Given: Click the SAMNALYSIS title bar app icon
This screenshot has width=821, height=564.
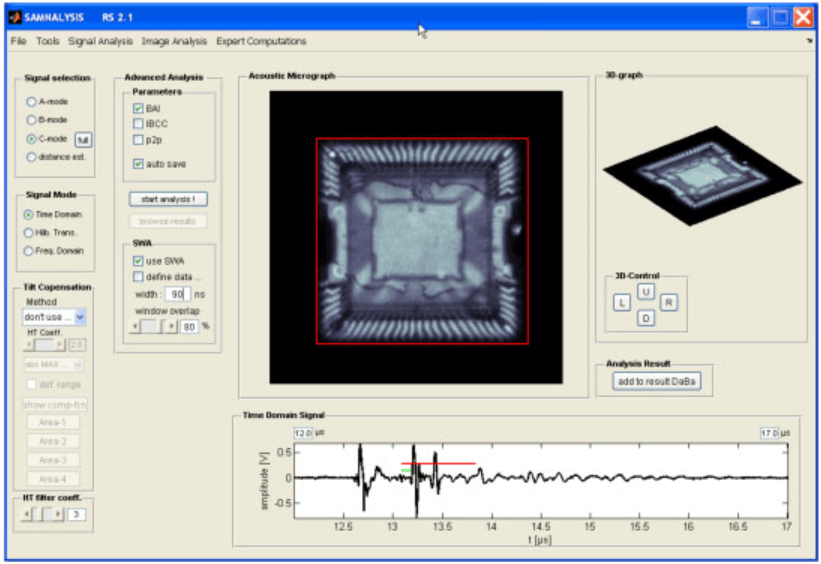Looking at the screenshot, I should pos(16,18).
